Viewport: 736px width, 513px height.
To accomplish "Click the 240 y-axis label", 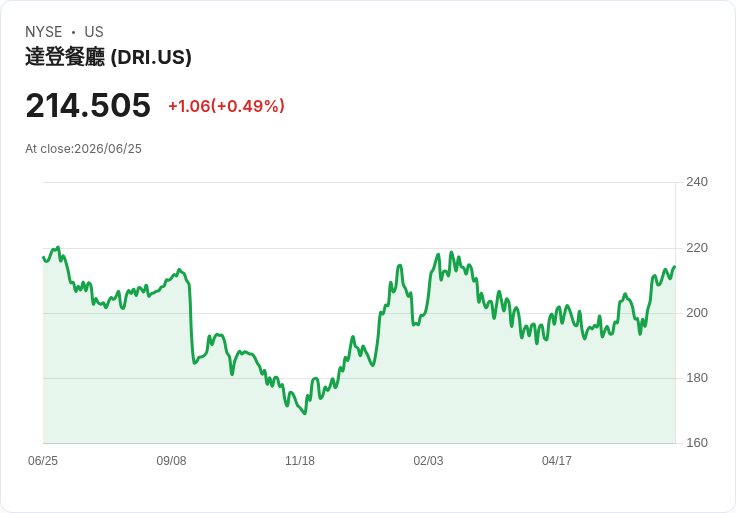I will (x=697, y=182).
